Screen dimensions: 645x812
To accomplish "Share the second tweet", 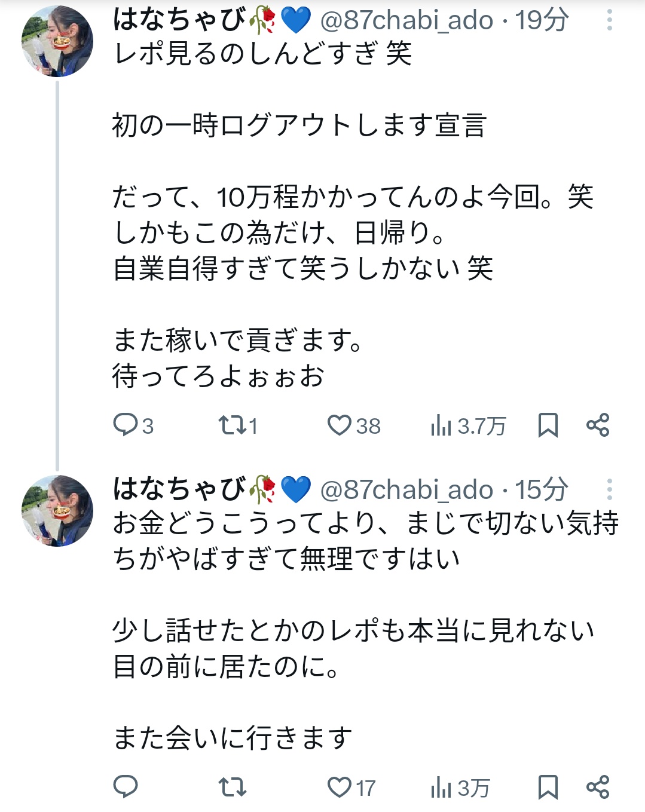I will (x=598, y=787).
